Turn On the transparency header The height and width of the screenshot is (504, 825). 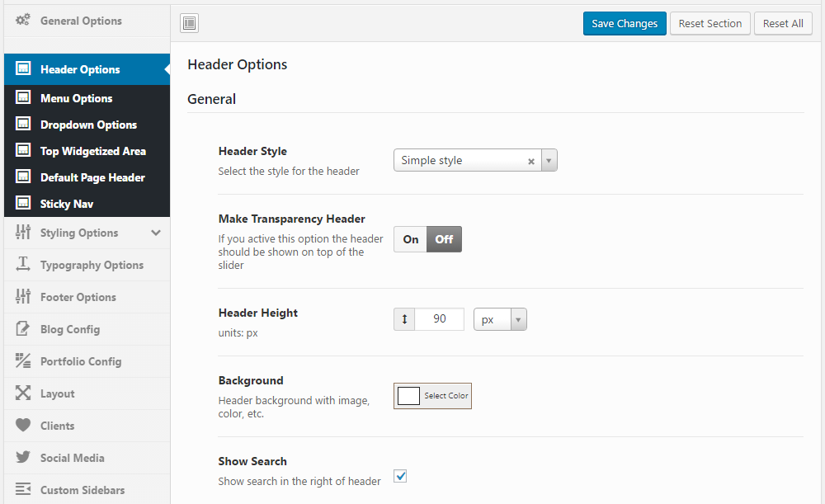[x=411, y=239]
